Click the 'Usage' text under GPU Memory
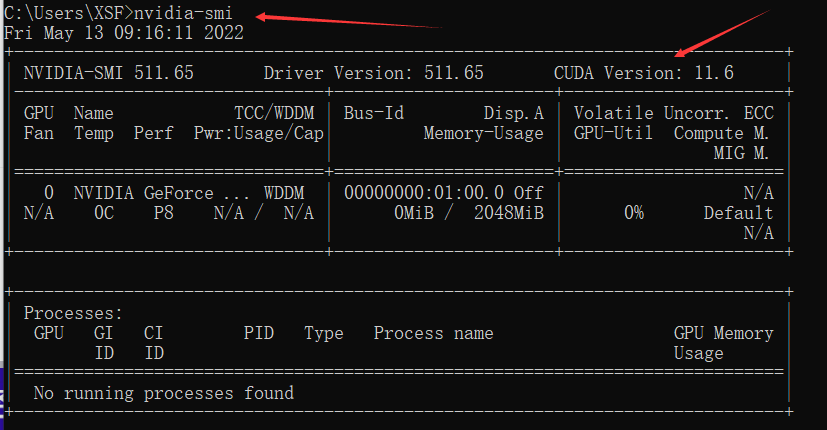The width and height of the screenshot is (827, 430). (698, 353)
